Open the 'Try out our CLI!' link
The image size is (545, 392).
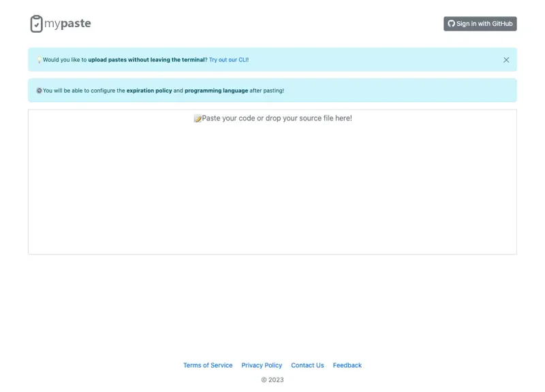[228, 60]
